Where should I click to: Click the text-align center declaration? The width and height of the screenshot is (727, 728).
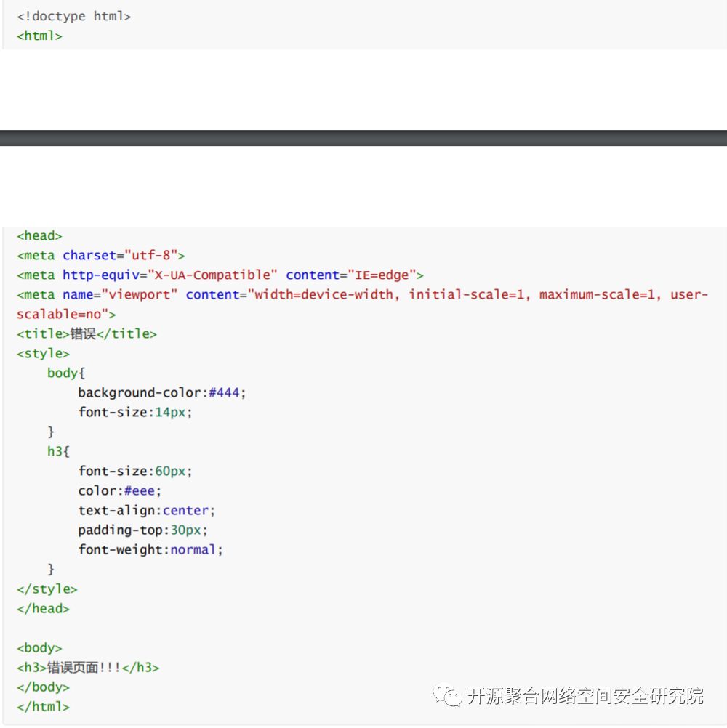[x=147, y=510]
